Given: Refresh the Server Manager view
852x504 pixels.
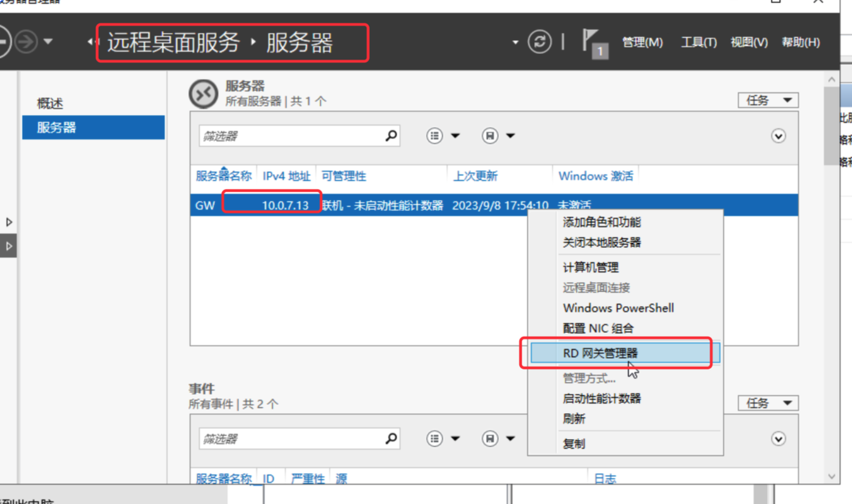Looking at the screenshot, I should [x=540, y=42].
